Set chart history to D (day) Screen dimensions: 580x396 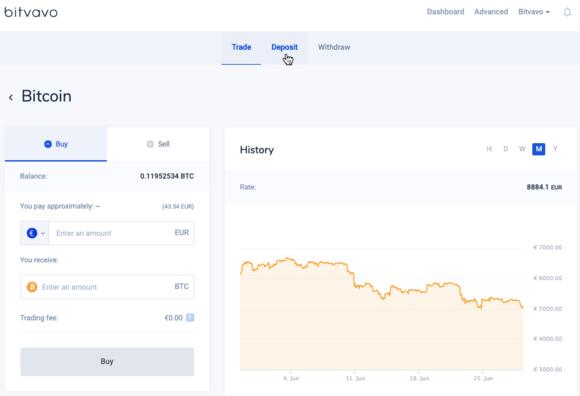pos(505,149)
